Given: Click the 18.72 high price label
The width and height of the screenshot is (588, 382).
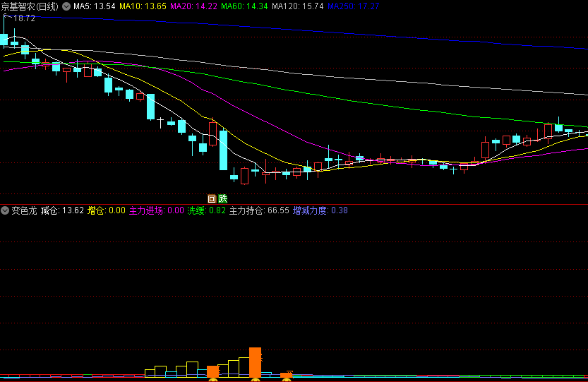Looking at the screenshot, I should pos(25,18).
